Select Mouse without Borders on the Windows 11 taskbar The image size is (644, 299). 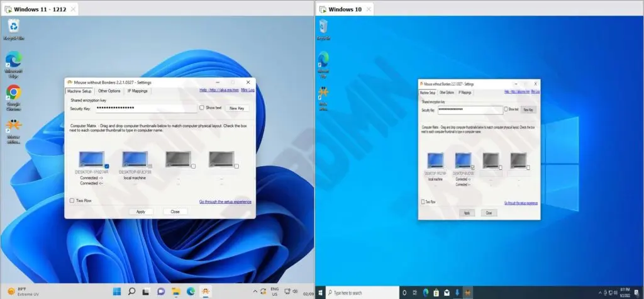(x=206, y=291)
